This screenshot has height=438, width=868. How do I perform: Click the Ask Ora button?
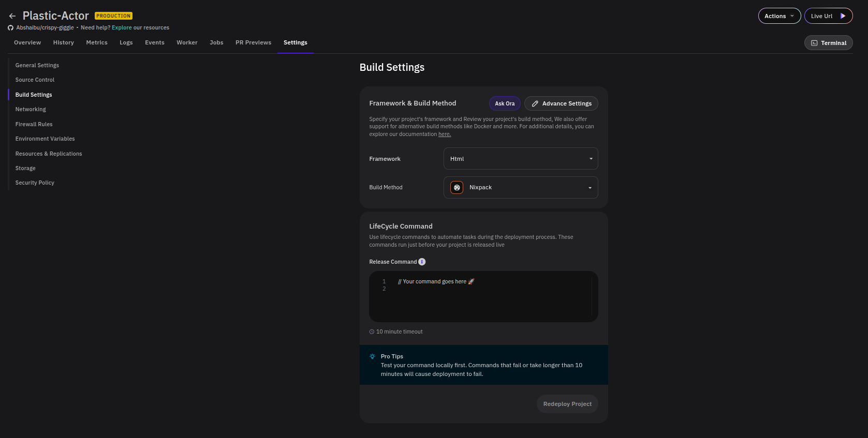click(505, 103)
